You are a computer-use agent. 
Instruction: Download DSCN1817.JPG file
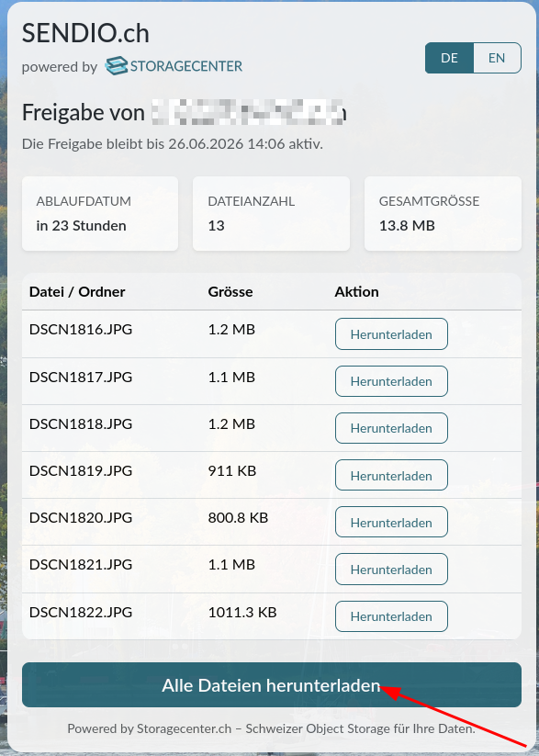tap(391, 381)
